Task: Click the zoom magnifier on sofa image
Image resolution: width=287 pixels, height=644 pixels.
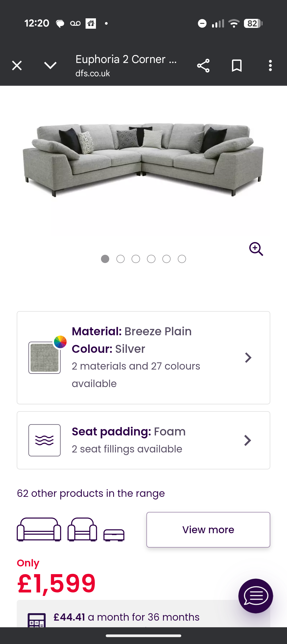Action: (256, 249)
